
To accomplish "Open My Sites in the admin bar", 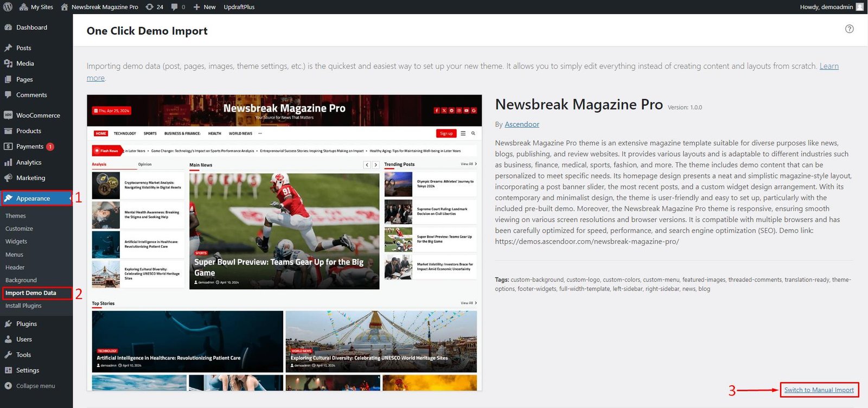I will [x=36, y=7].
